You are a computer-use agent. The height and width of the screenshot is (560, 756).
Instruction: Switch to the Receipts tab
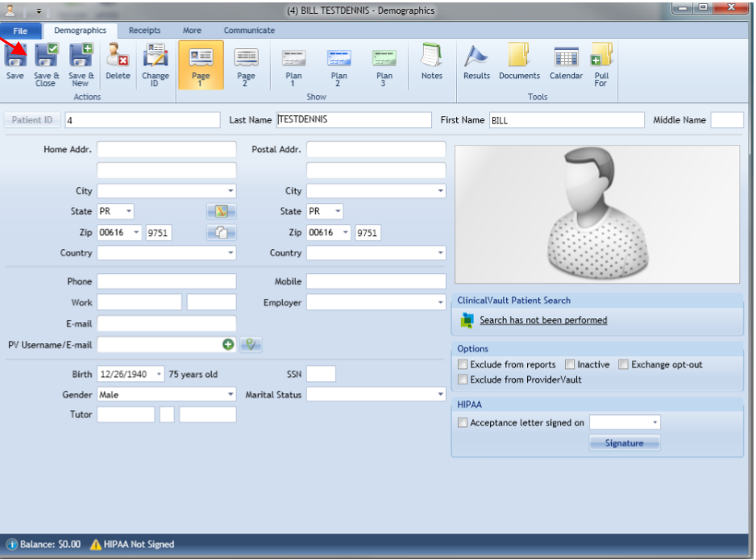point(144,31)
